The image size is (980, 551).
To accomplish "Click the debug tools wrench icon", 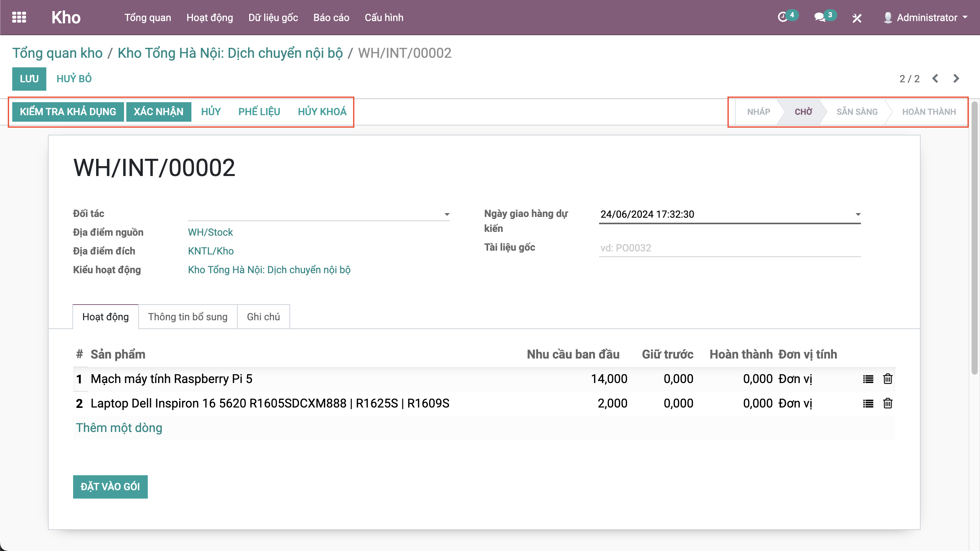I will [x=857, y=18].
